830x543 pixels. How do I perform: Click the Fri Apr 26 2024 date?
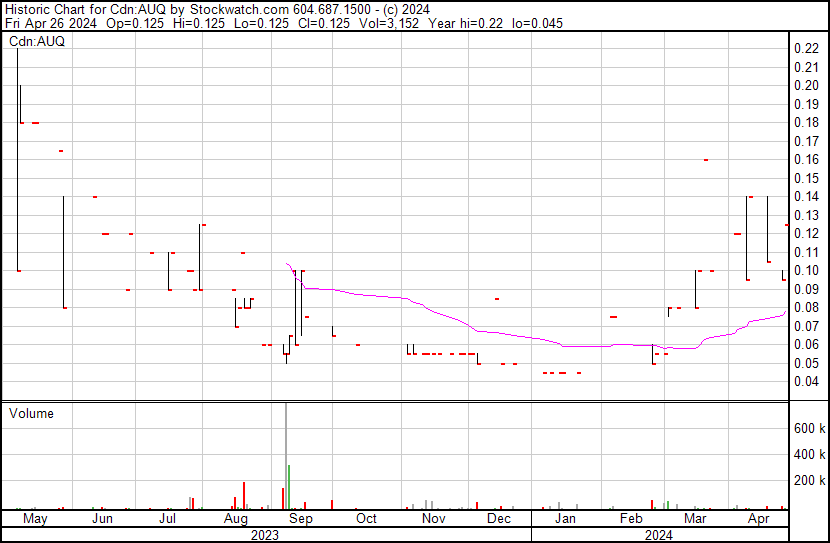point(51,23)
